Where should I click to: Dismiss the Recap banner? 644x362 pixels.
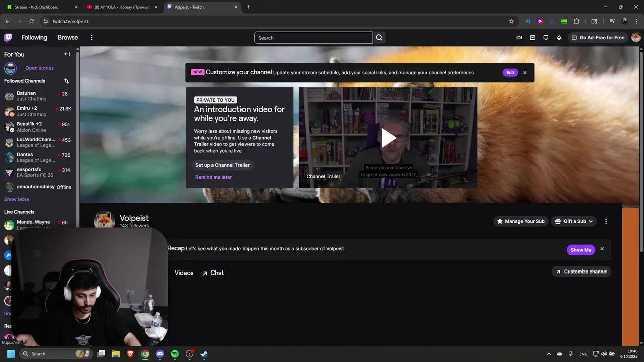pos(602,249)
